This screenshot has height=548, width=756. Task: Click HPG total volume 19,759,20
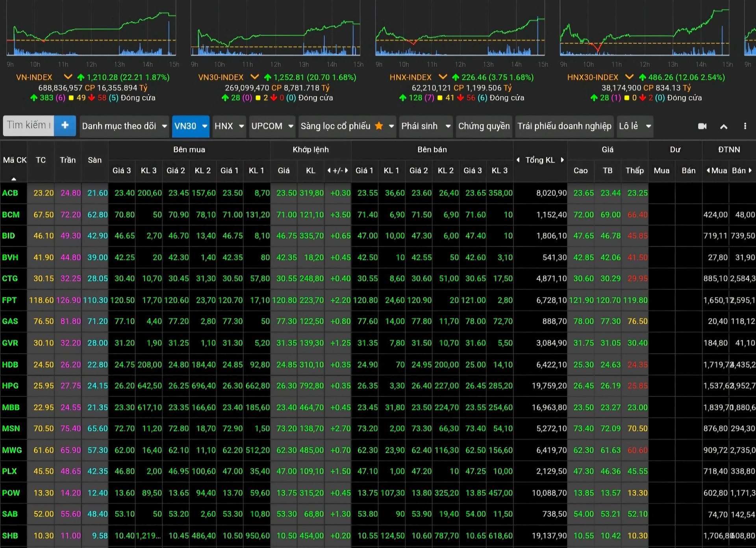tap(549, 386)
